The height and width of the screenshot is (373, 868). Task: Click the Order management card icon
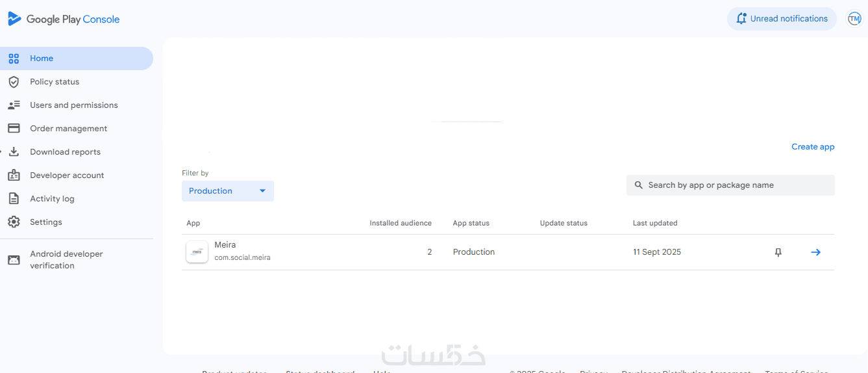(14, 129)
